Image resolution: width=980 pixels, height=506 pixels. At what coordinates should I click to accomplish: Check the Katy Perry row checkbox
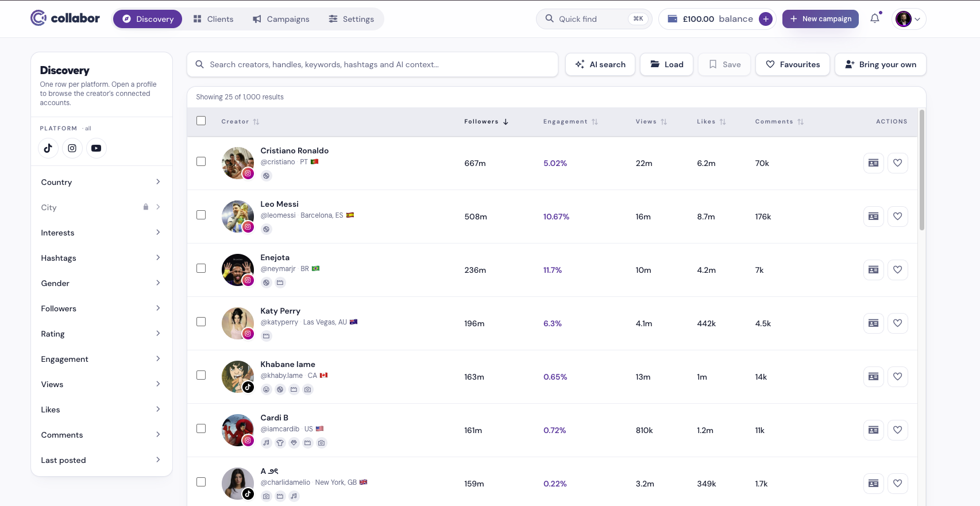pos(201,322)
